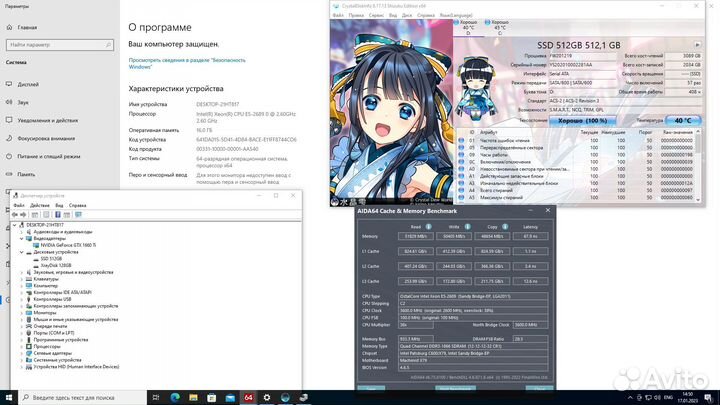This screenshot has width=720, height=405.
Task: Open the Справка menu in Device Manager
Action: [78, 205]
